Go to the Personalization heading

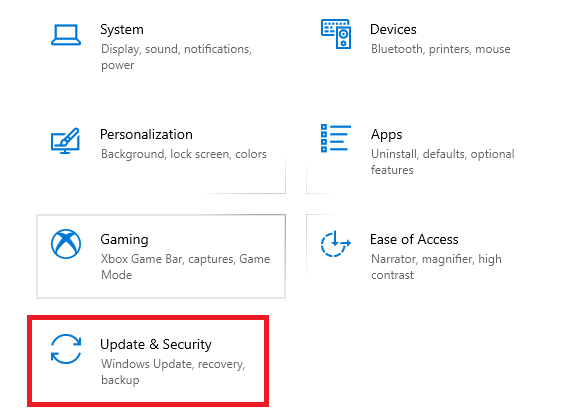click(146, 135)
